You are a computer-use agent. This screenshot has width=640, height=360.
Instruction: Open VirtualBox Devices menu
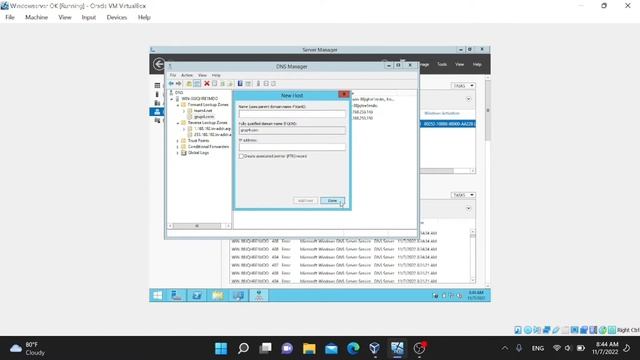click(117, 17)
